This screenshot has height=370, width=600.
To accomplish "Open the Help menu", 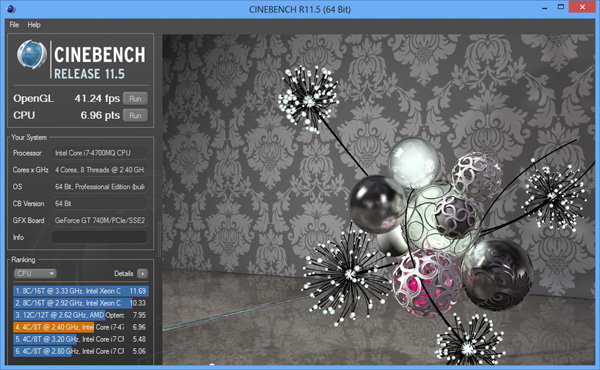I will click(x=34, y=24).
